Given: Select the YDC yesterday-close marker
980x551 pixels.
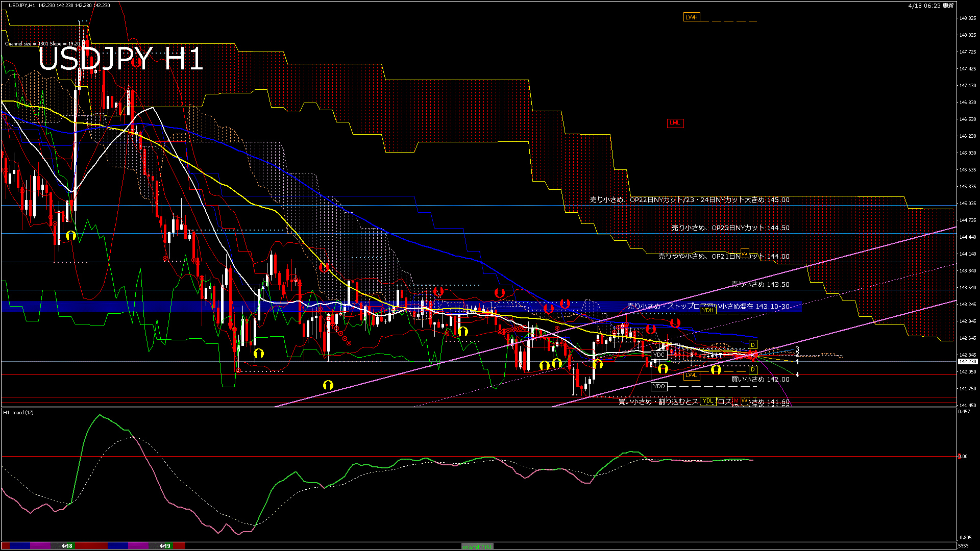Looking at the screenshot, I should coord(659,355).
